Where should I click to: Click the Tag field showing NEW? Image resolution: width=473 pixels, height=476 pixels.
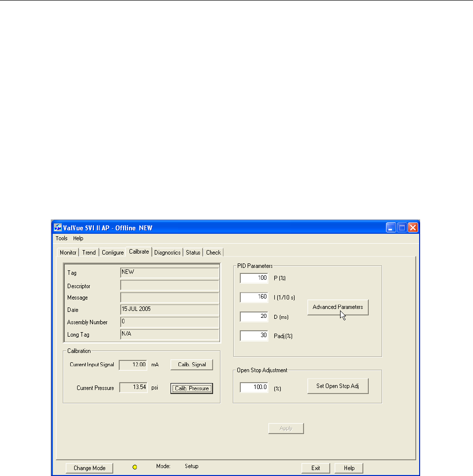click(x=170, y=273)
